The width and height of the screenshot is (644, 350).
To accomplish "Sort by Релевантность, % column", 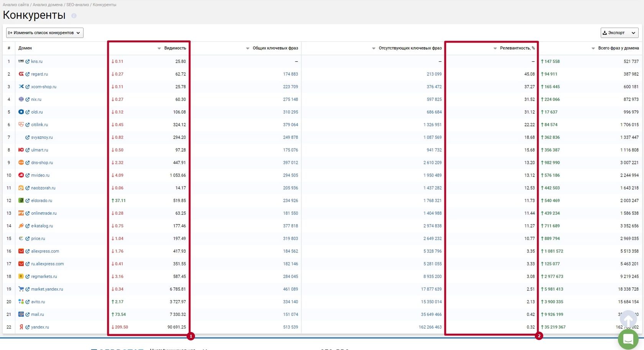I will (514, 48).
